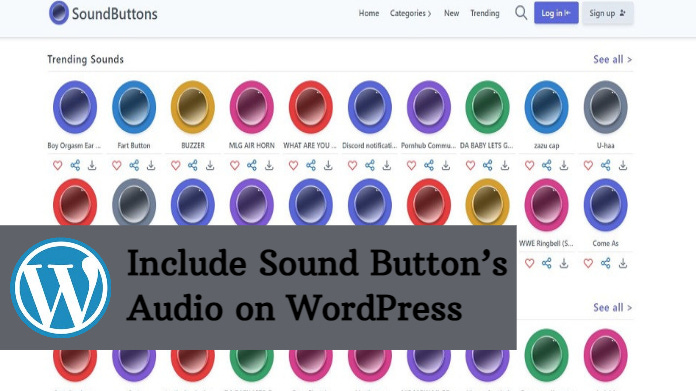
Task: Download the U-haa sound
Action: click(623, 166)
